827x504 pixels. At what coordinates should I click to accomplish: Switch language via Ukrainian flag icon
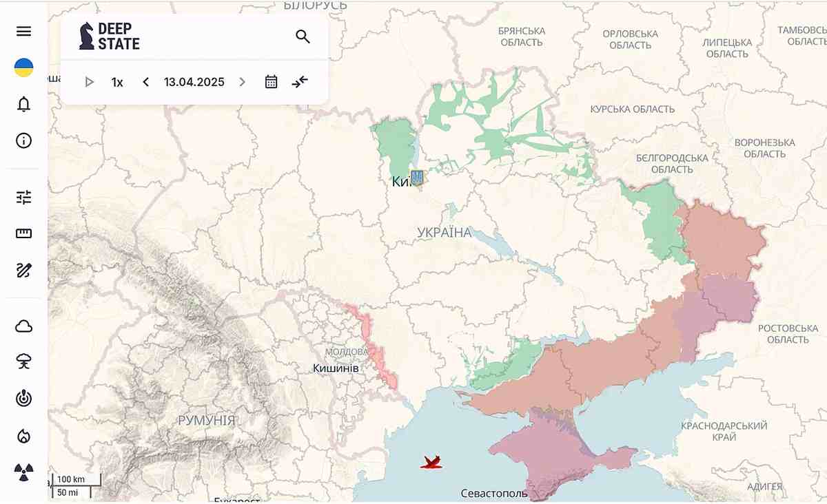point(24,67)
